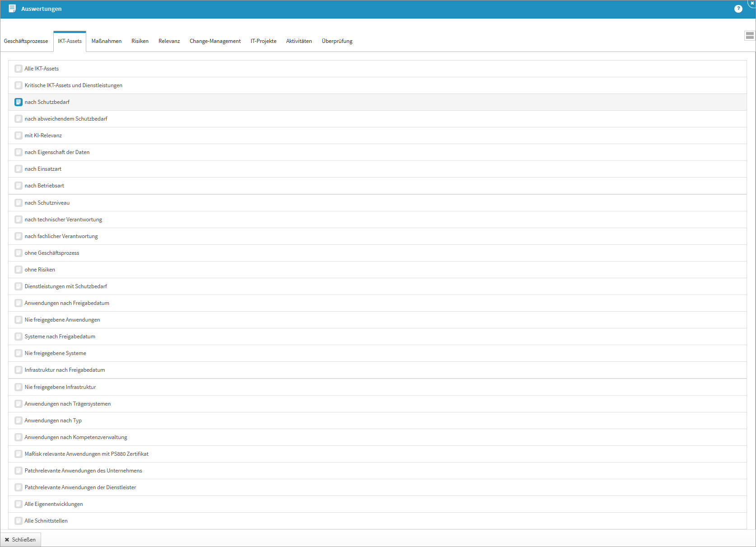Open the view layout icon at top right
Screen dimensions: 756x547
pyautogui.click(x=750, y=36)
